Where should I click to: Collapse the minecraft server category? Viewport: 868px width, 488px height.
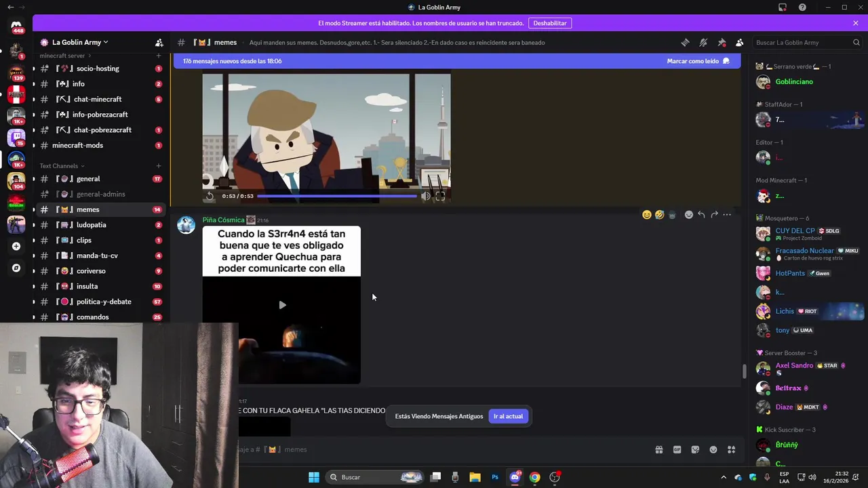click(x=65, y=56)
